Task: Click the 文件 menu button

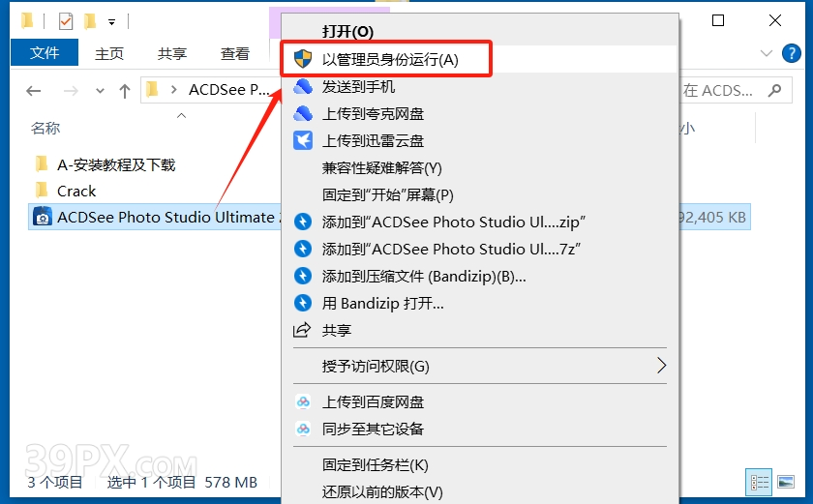Action: pos(45,52)
